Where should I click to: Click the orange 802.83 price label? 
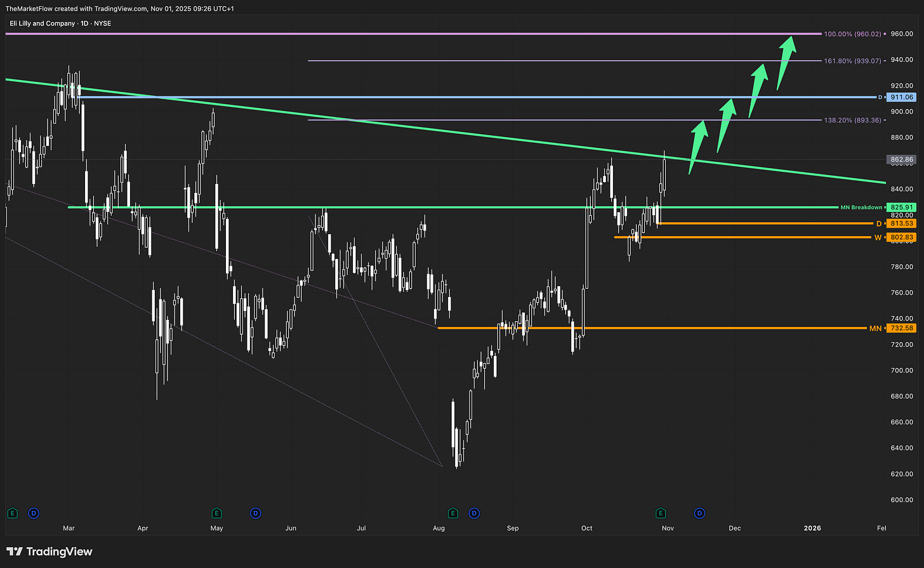tap(902, 237)
